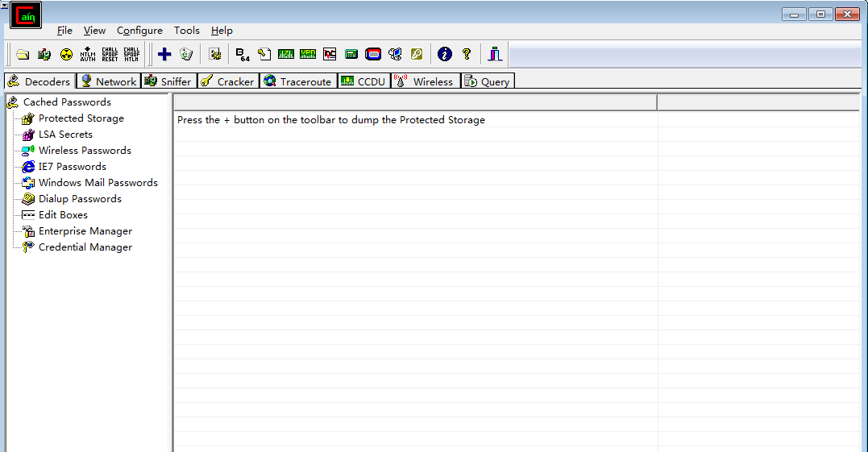Click the Cain application logo icon
The width and height of the screenshot is (868, 452).
[x=26, y=15]
